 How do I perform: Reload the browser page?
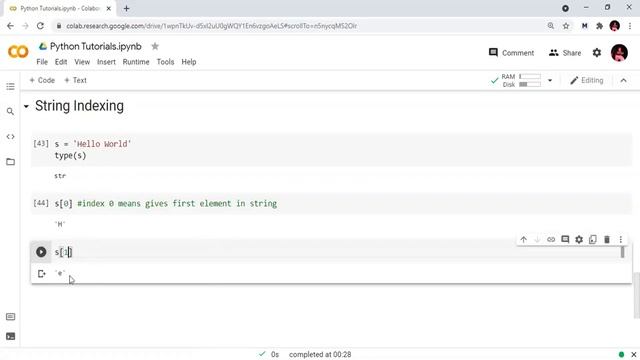40,26
